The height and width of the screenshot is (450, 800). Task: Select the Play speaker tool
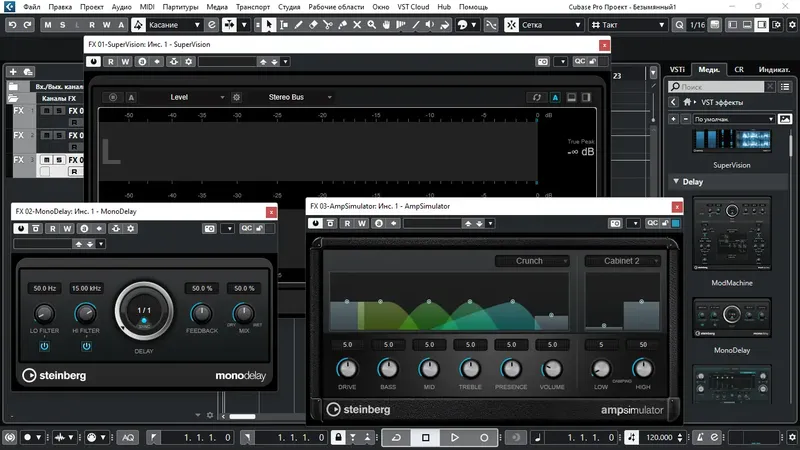coord(430,24)
